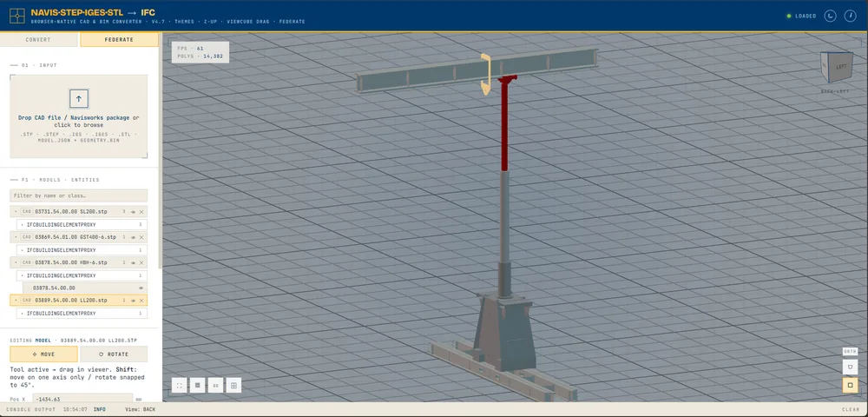This screenshot has width=868, height=417.
Task: Activate the ROTATE tool button
Action: pos(114,354)
